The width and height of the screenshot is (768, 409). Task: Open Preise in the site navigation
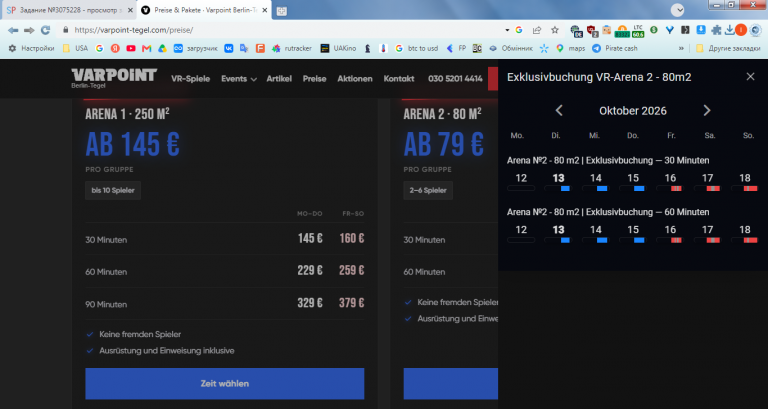coord(314,79)
